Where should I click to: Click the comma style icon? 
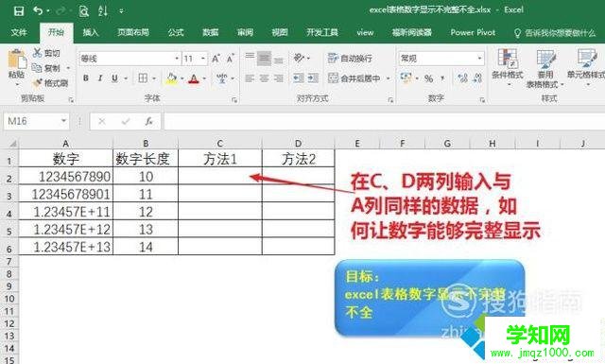click(442, 78)
